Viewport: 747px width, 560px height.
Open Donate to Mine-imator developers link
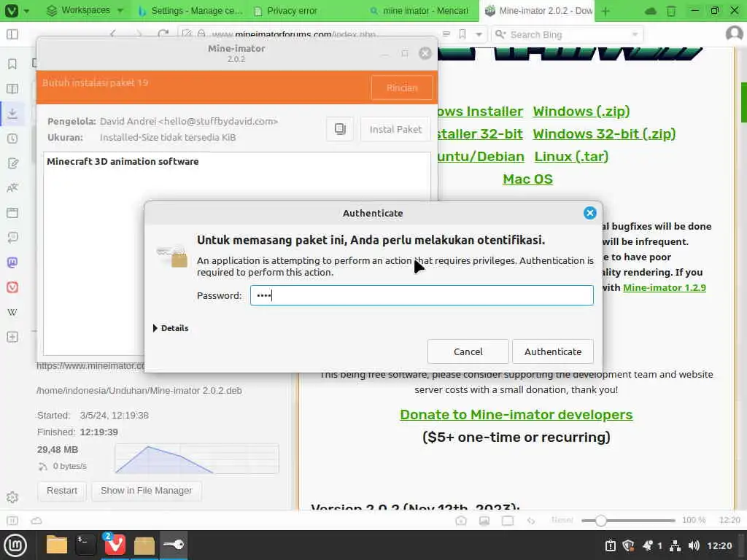(516, 415)
